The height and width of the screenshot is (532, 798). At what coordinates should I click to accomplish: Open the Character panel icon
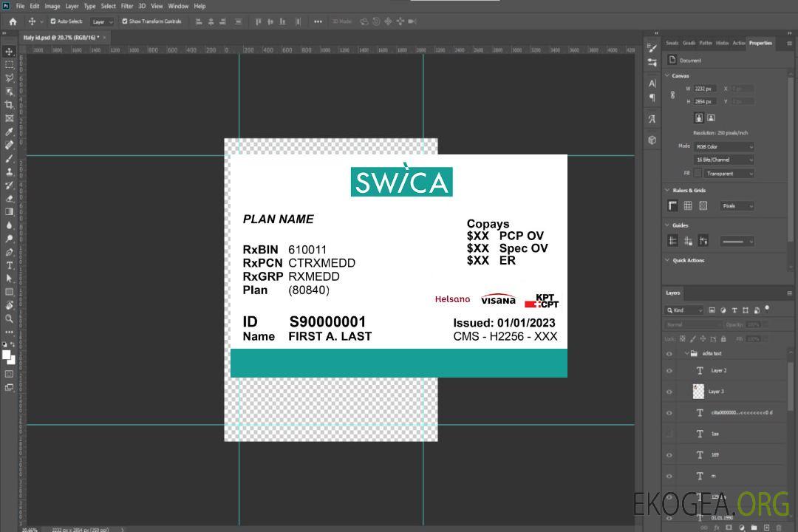[x=652, y=83]
